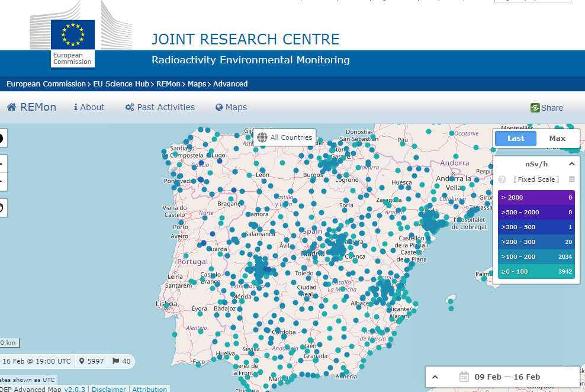This screenshot has width=585, height=392.
Task: Select the >300 - 500 legend band
Action: (x=536, y=227)
